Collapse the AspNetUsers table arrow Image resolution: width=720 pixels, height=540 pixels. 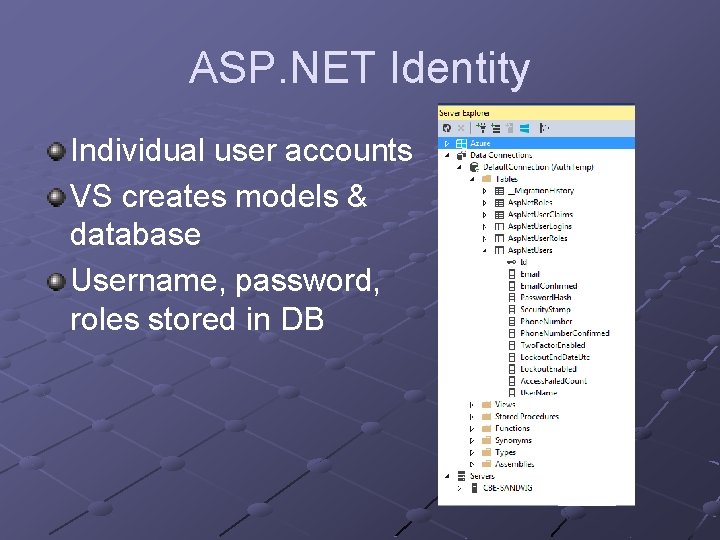484,251
